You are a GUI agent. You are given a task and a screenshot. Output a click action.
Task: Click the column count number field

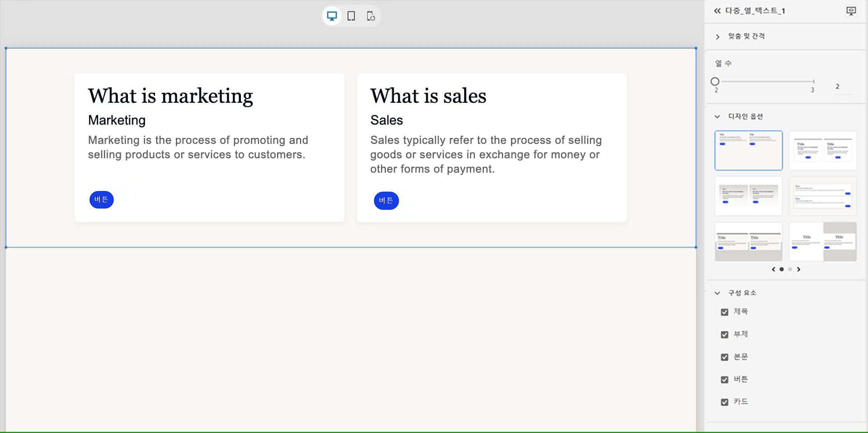pyautogui.click(x=843, y=86)
